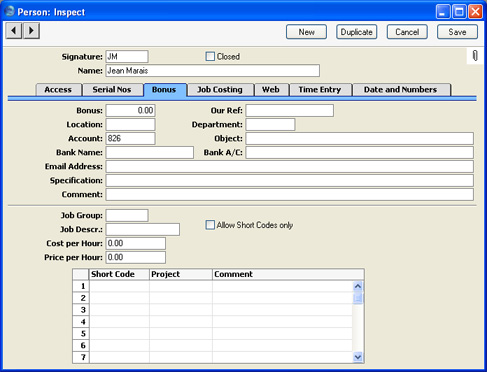Click the Signature field with JM
This screenshot has width=487, height=372.
coord(127,57)
